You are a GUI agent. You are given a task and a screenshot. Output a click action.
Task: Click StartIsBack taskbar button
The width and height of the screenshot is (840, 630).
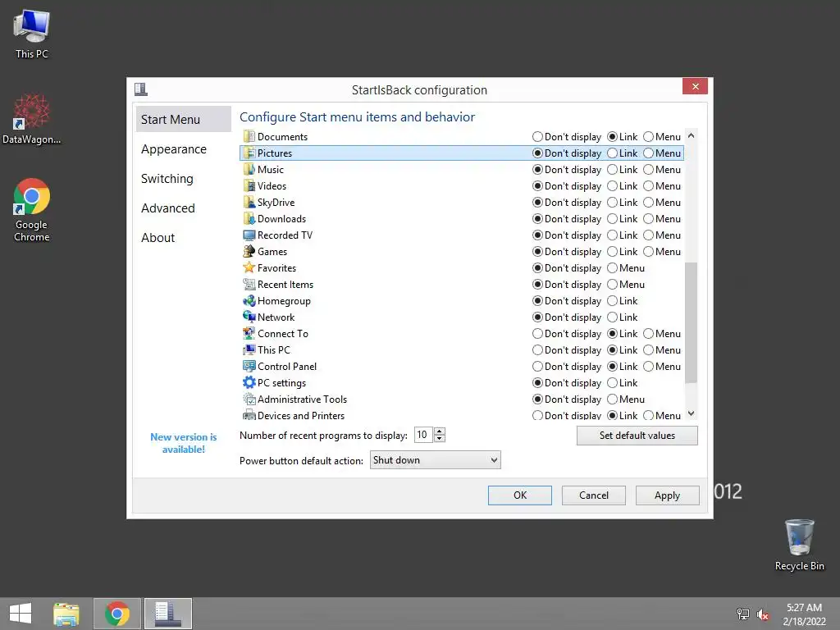167,614
